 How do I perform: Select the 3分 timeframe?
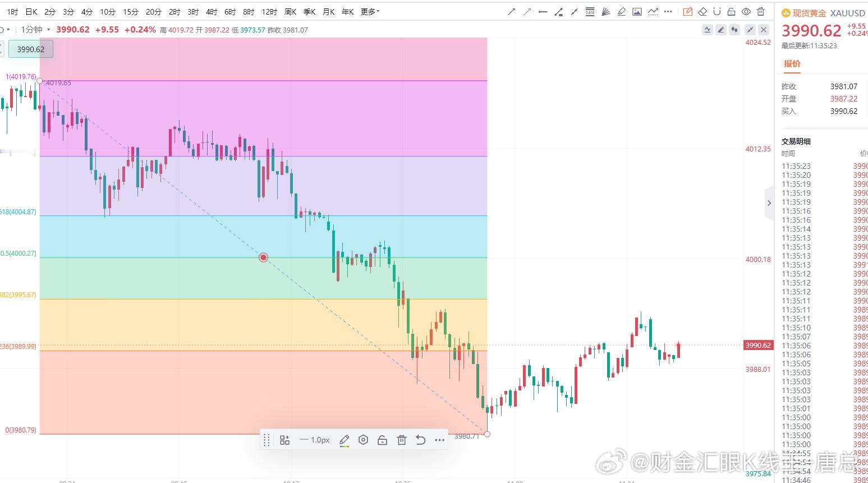[68, 12]
